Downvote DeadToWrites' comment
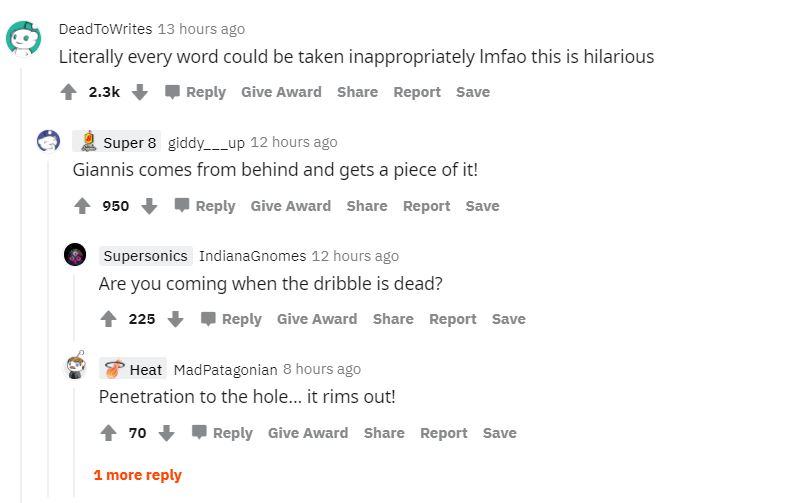The height and width of the screenshot is (503, 791). (140, 92)
